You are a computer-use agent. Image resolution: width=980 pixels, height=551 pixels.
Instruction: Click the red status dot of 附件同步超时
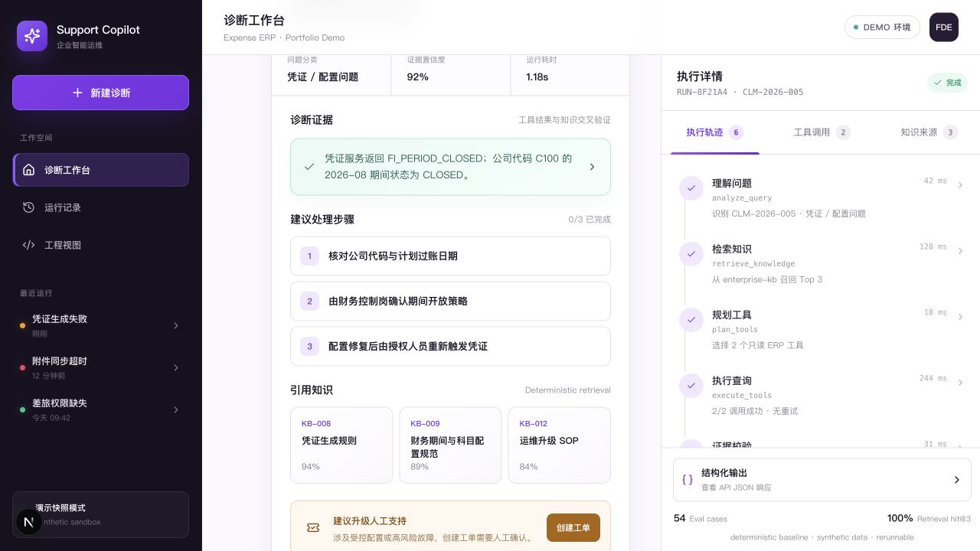[x=22, y=368]
